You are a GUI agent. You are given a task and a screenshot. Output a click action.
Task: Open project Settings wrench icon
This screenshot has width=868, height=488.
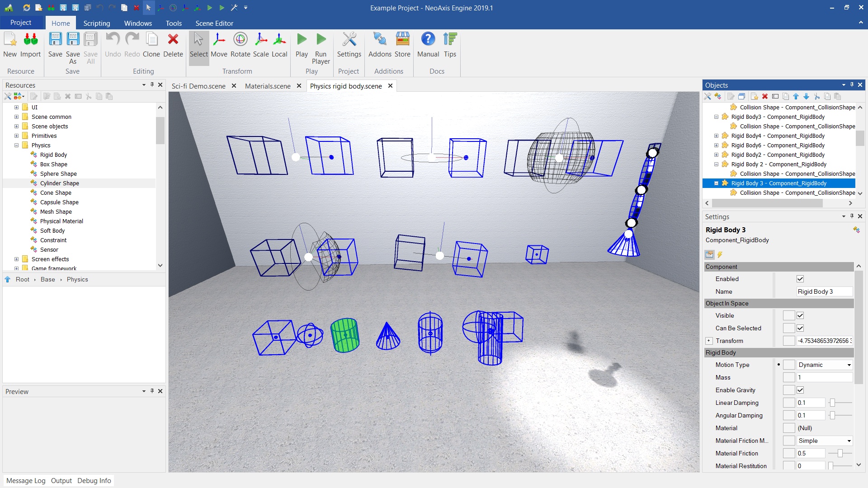pyautogui.click(x=349, y=45)
